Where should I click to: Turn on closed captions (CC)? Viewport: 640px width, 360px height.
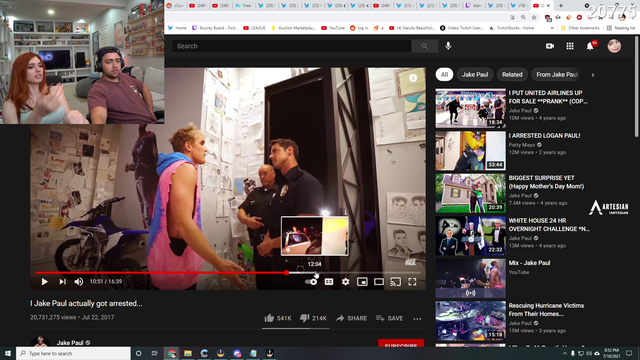coord(329,282)
